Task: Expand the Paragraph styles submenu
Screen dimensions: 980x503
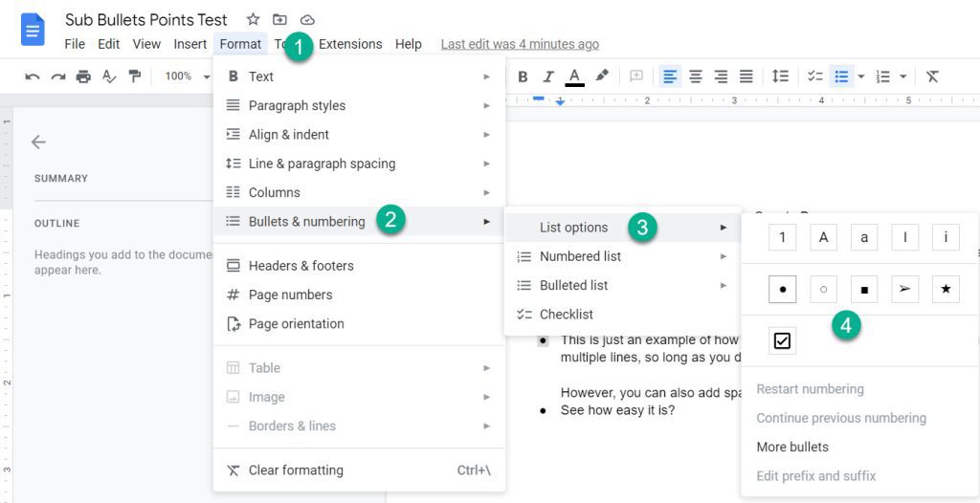Action: pos(360,105)
